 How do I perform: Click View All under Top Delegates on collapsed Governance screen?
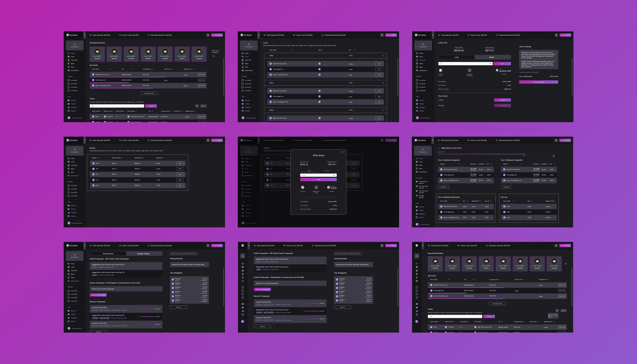point(342,307)
